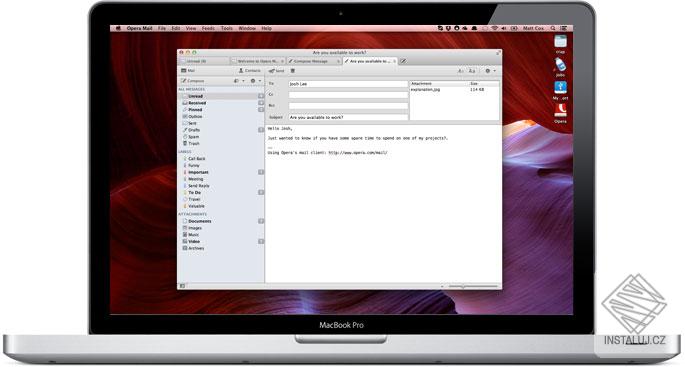Open the Drafts folder
685x367 pixels.
(221, 130)
